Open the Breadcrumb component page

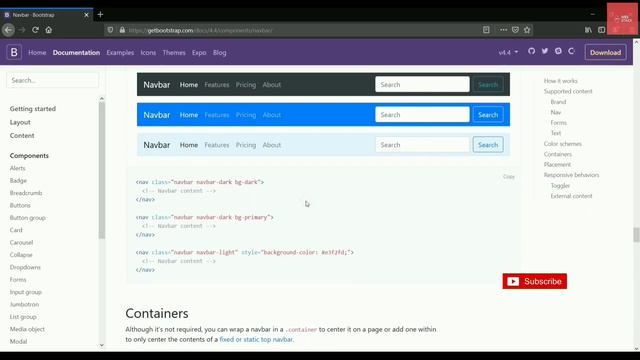26,193
